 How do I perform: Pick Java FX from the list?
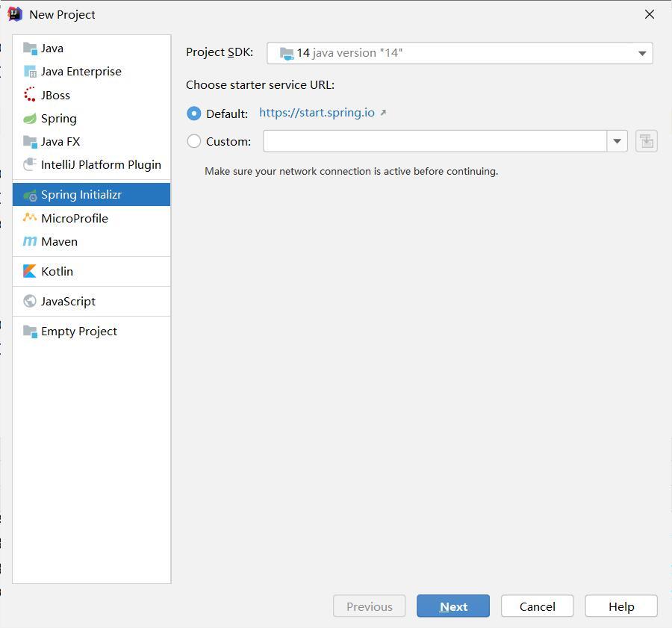pyautogui.click(x=91, y=141)
